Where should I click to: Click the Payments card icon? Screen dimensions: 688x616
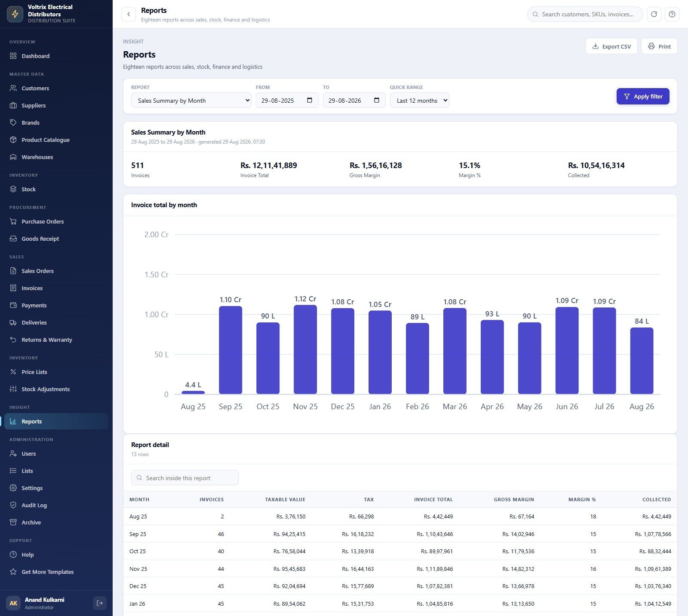point(13,305)
